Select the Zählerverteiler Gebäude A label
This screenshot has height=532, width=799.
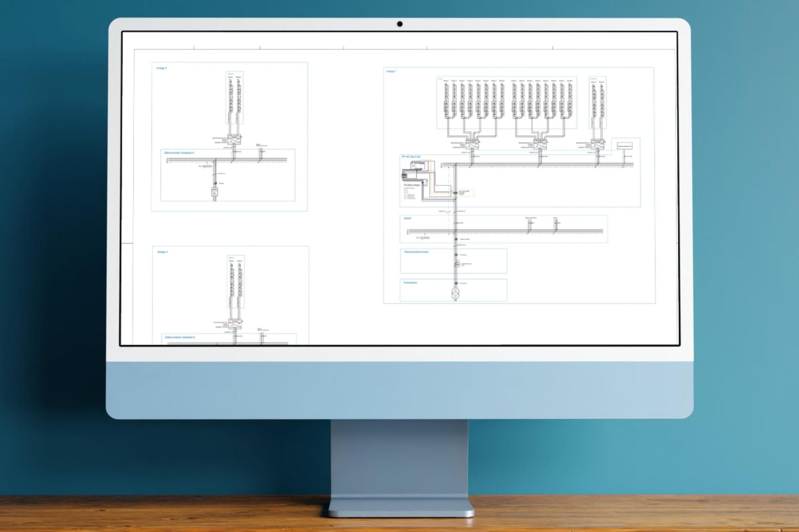(x=179, y=153)
